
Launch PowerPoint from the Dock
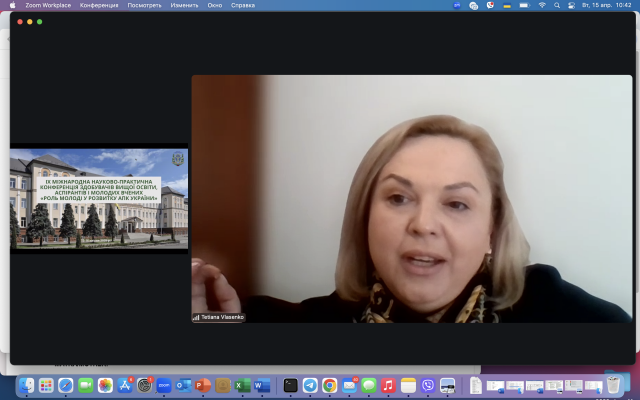coord(203,385)
